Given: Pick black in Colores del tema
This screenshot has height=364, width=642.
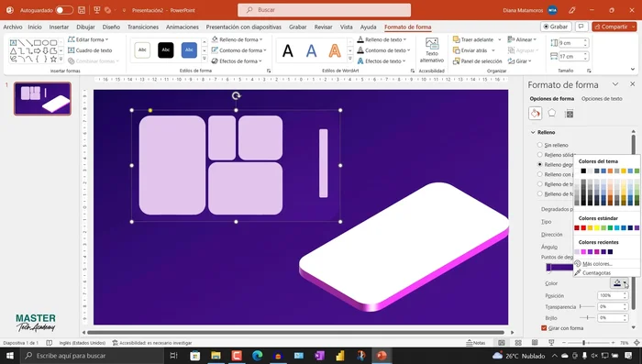Looking at the screenshot, I should (x=583, y=171).
